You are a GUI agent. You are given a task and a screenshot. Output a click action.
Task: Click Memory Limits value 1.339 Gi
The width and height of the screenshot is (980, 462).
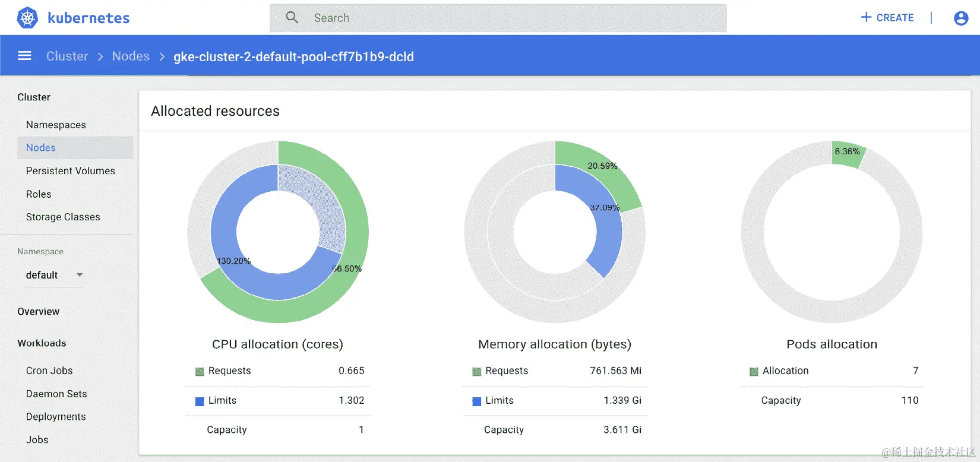pyautogui.click(x=622, y=400)
